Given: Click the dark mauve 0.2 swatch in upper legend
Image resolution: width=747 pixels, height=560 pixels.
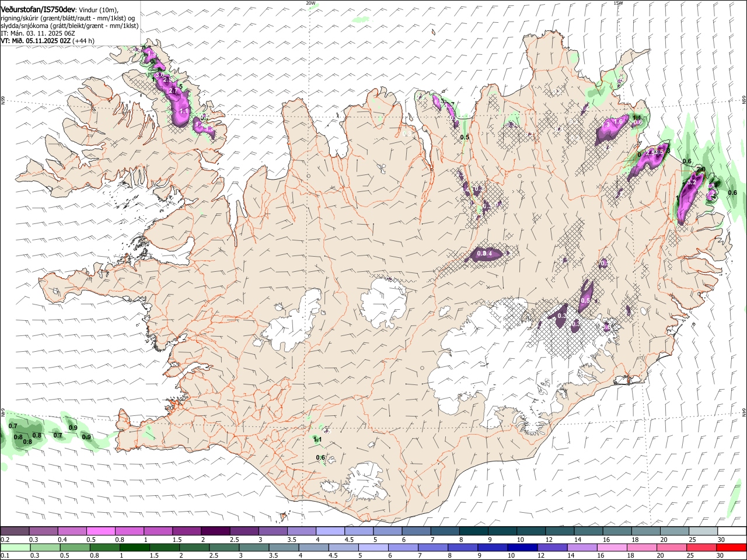Looking at the screenshot, I should (15, 531).
